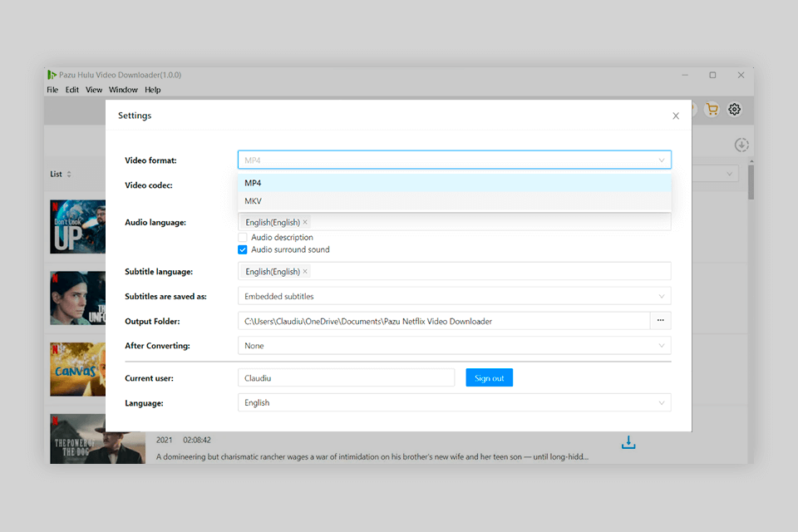Click the shopping cart icon
The image size is (798, 532).
[x=712, y=110]
